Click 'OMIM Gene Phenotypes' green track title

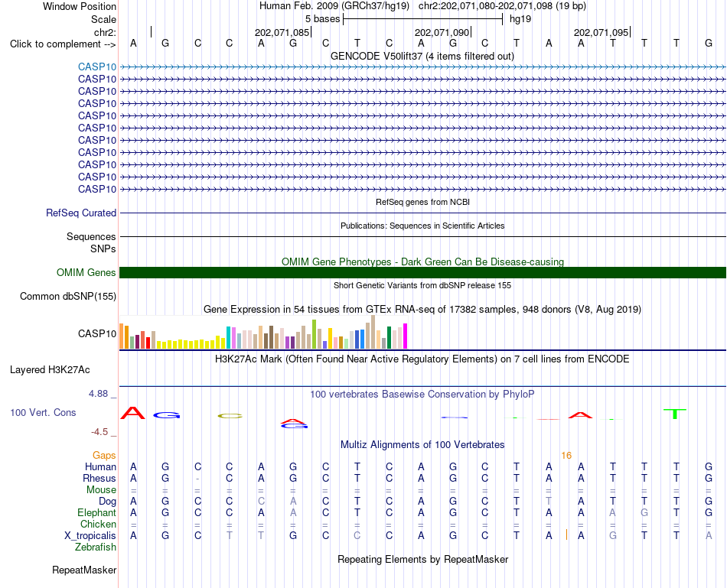click(422, 262)
